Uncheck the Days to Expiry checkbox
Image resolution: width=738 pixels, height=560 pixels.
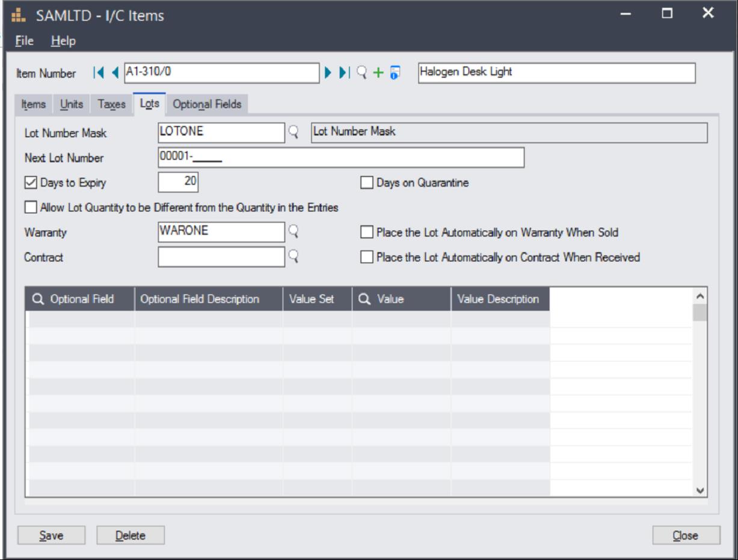click(x=30, y=183)
